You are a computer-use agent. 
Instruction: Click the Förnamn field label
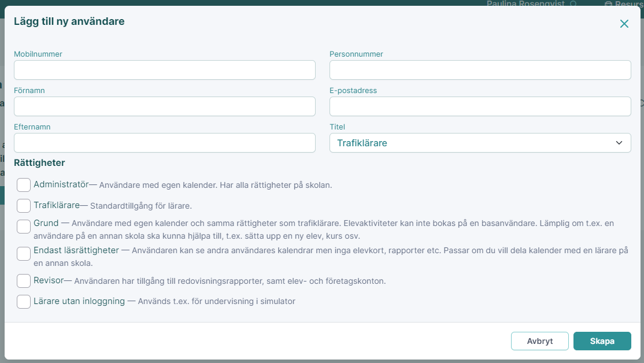(x=29, y=90)
